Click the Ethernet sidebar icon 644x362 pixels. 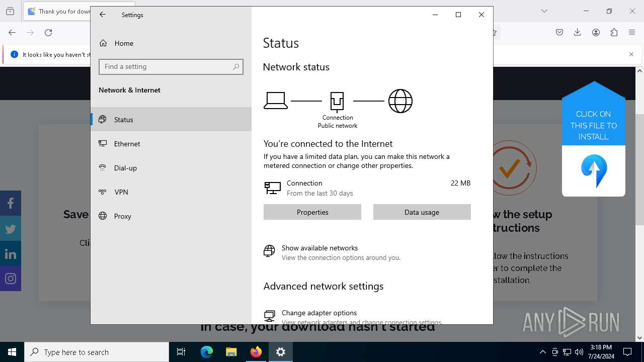click(103, 144)
